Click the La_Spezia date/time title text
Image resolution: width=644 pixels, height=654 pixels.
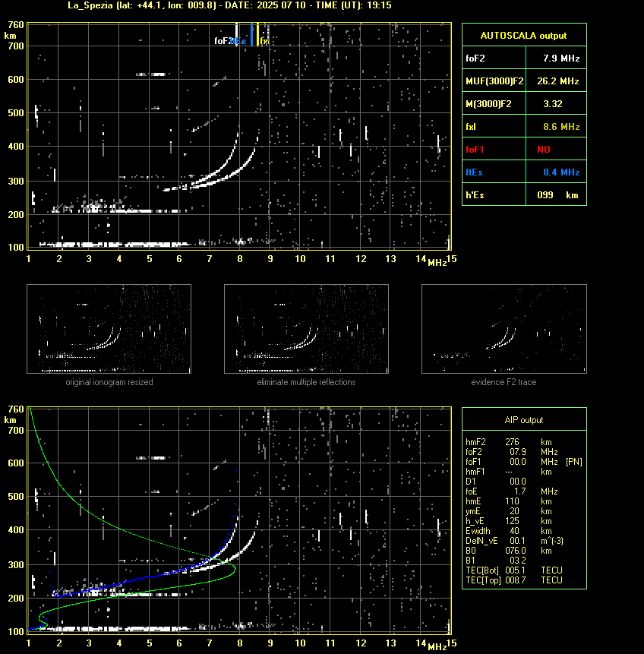(229, 5)
